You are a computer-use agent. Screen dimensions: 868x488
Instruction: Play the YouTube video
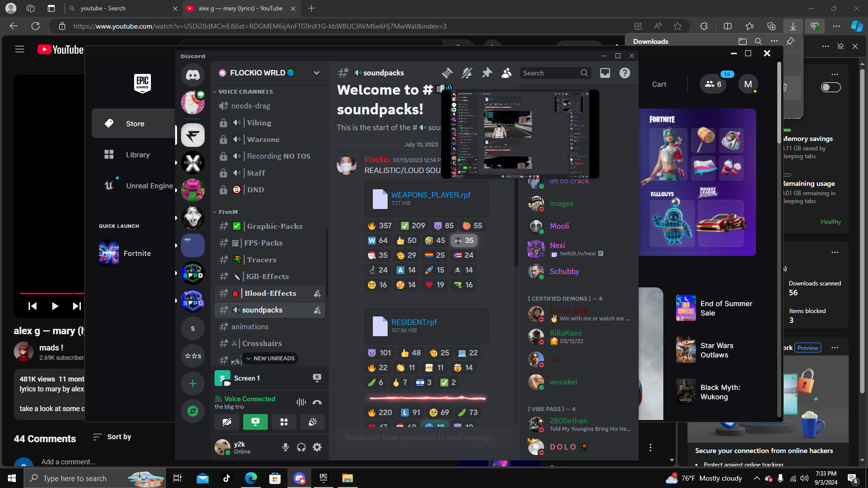pos(55,306)
